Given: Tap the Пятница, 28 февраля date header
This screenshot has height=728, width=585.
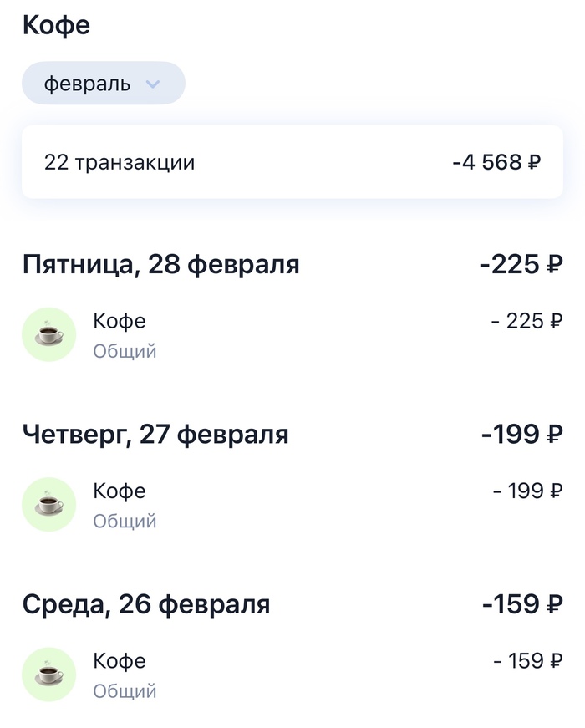Looking at the screenshot, I should 160,265.
